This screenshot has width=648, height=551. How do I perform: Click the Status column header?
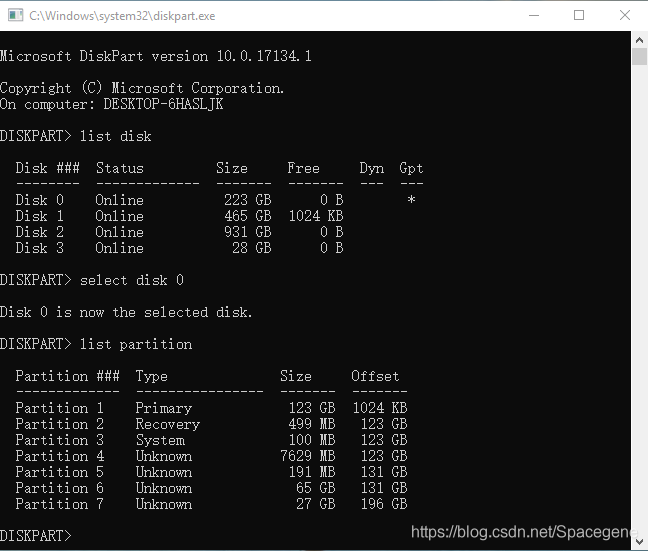(120, 168)
